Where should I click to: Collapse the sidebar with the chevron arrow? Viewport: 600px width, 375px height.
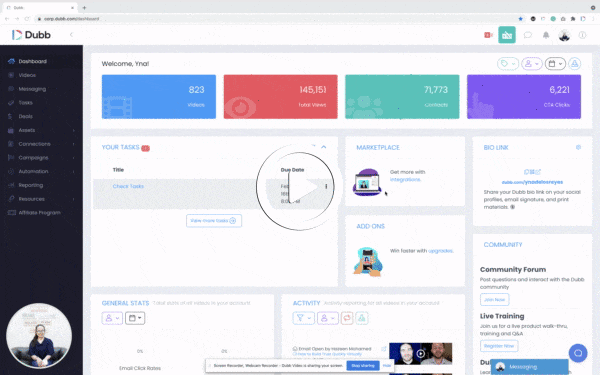click(71, 35)
